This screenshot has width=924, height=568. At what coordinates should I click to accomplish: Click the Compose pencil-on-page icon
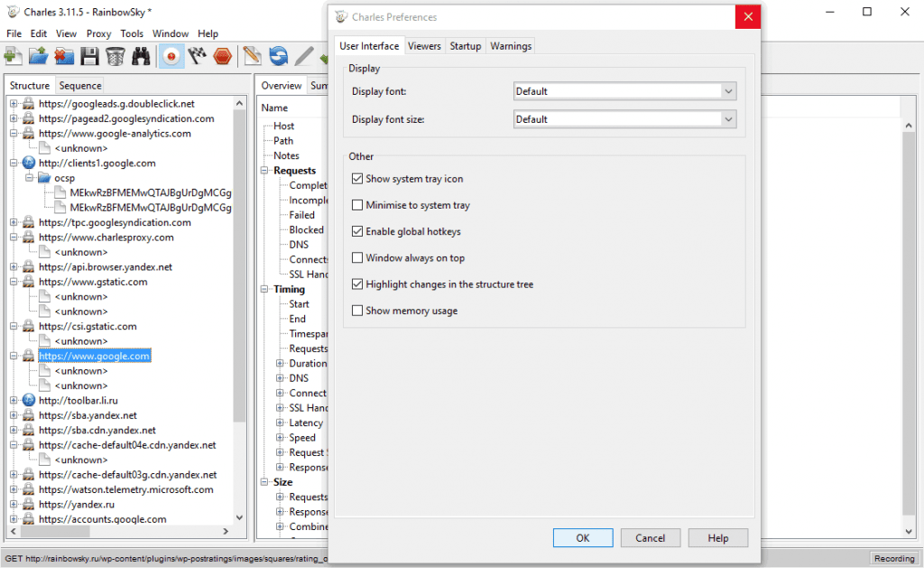click(253, 57)
